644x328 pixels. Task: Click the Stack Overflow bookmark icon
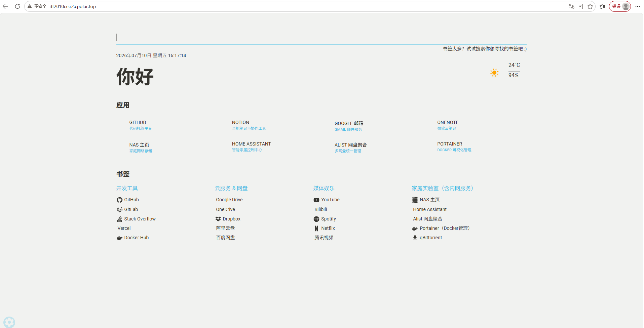coord(119,219)
